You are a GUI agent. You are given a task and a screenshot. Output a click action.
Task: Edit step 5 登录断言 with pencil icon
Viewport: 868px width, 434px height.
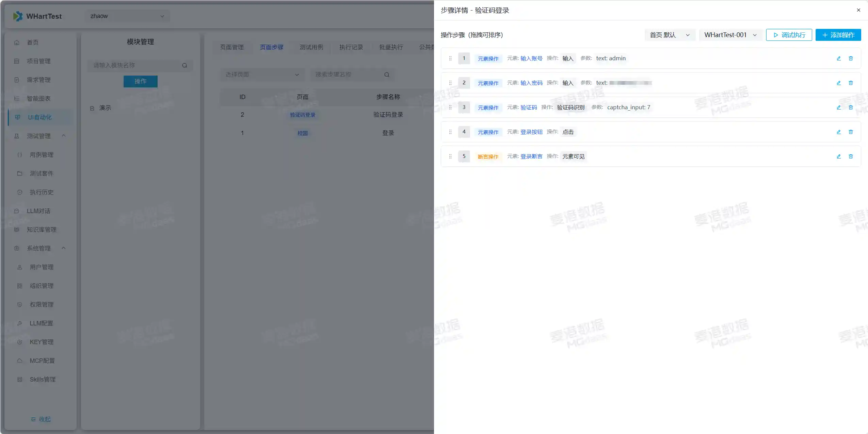[x=838, y=157]
